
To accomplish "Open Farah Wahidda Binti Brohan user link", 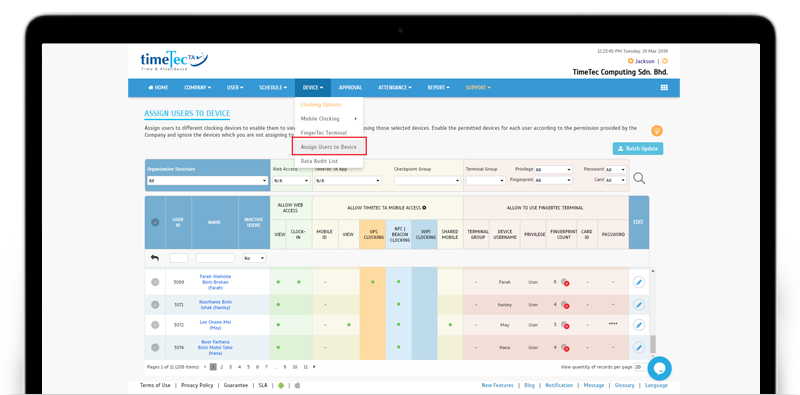I will click(x=214, y=282).
